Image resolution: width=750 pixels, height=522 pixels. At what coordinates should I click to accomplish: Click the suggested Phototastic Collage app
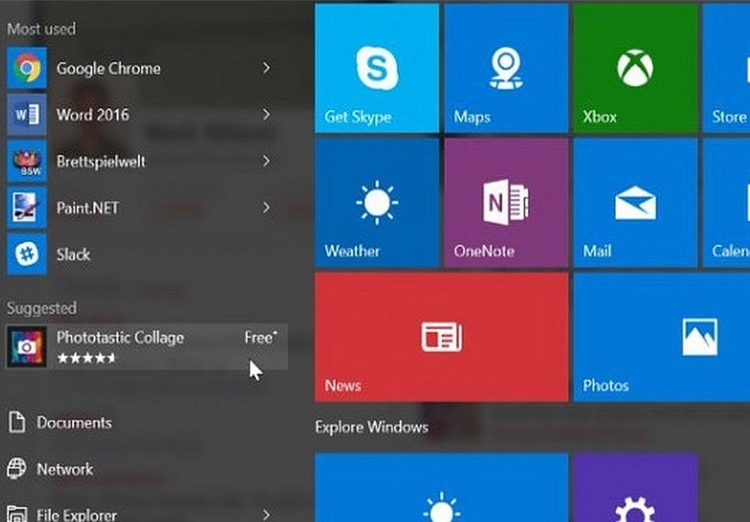[120, 345]
